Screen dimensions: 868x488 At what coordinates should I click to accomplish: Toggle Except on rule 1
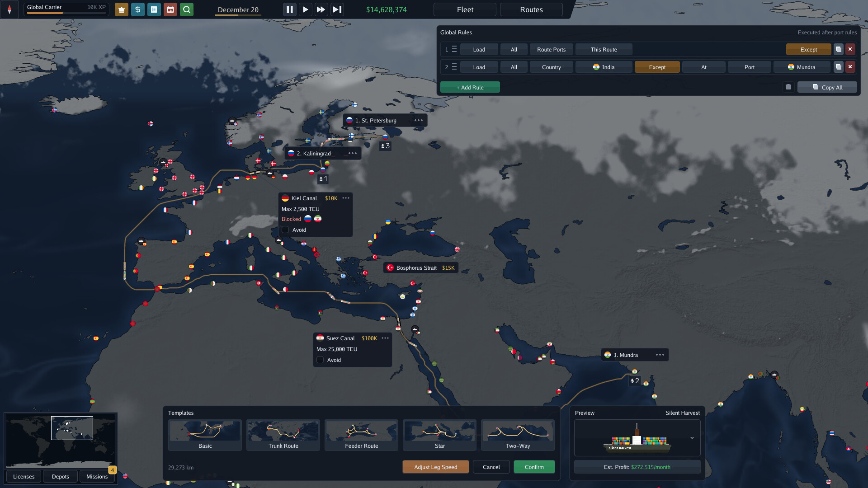808,49
